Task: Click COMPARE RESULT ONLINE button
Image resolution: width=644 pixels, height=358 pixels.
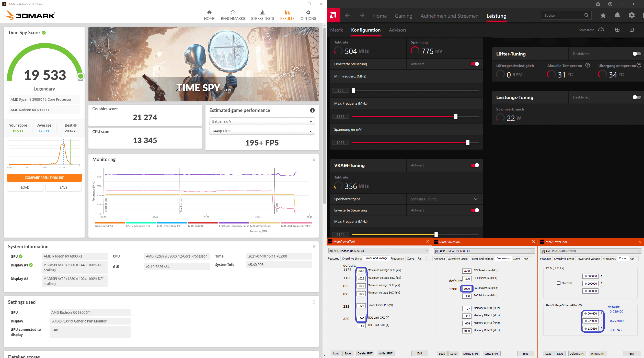Action: (44, 178)
